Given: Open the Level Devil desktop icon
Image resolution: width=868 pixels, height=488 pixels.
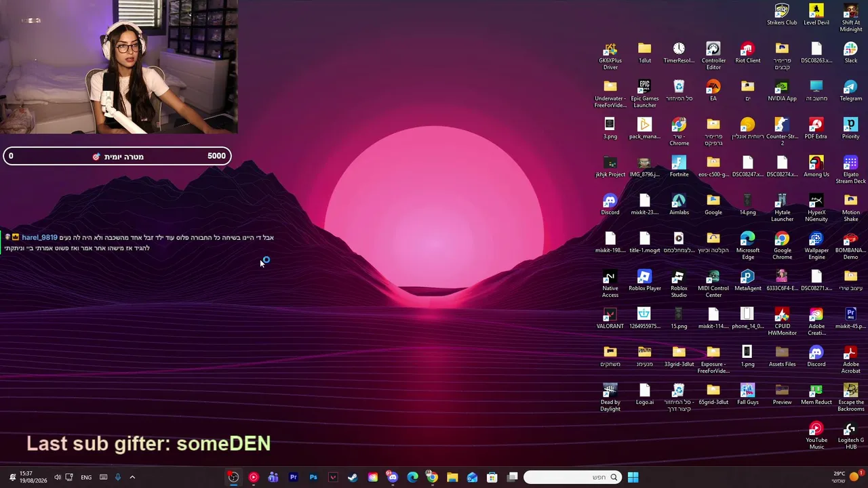Looking at the screenshot, I should [816, 14].
